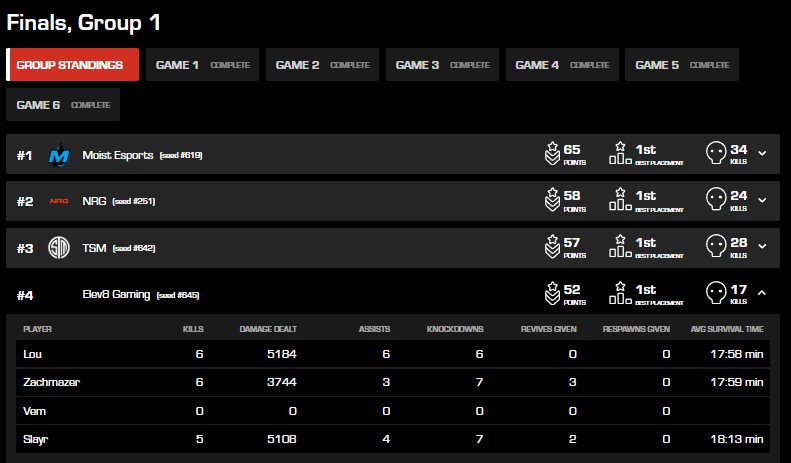Click the #1 rank label
This screenshot has height=463, width=791.
pyautogui.click(x=24, y=155)
